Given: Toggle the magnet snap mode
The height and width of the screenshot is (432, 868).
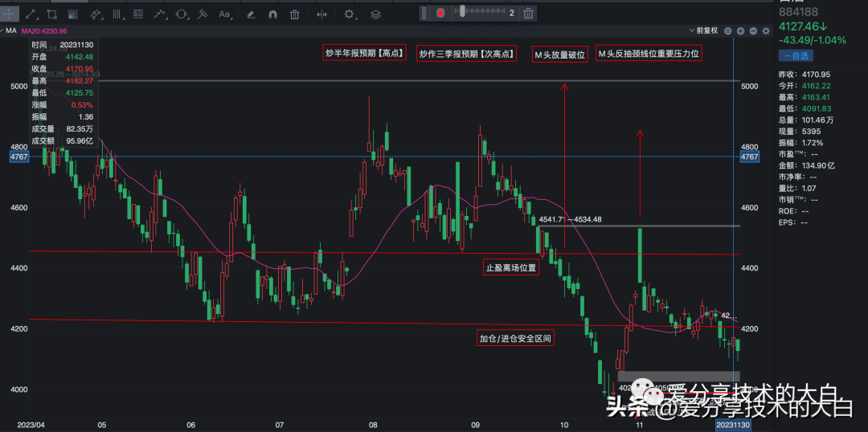Looking at the screenshot, I should 272,14.
